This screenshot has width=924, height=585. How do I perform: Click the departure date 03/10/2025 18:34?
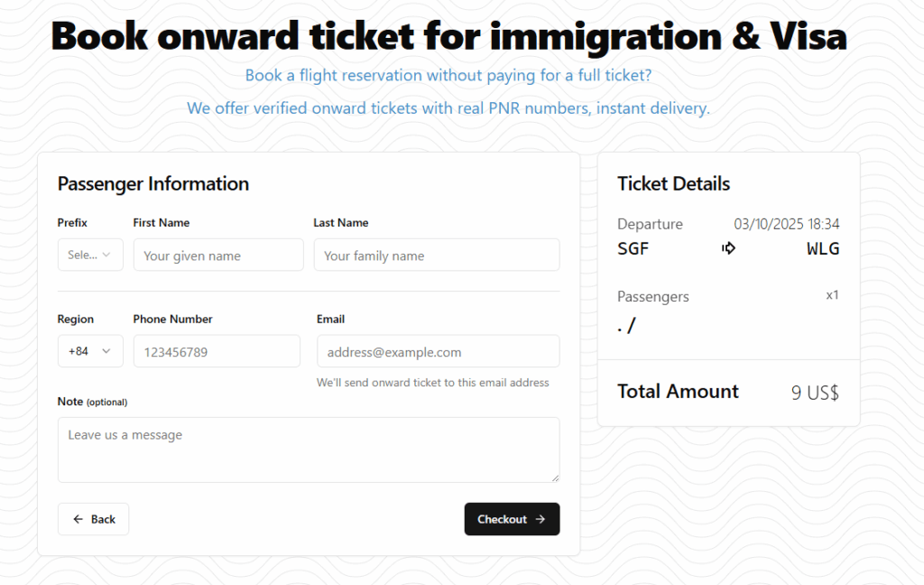[x=786, y=224]
